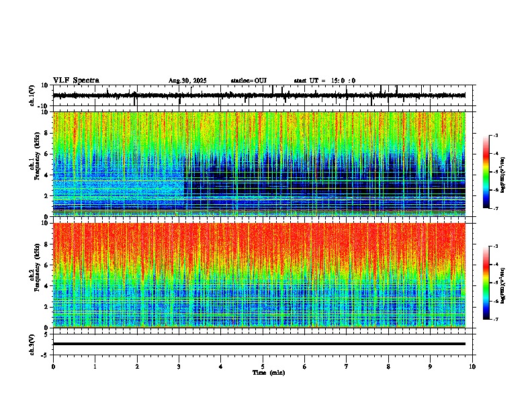
Task: Click time axis tick label "1"
Action: click(95, 367)
